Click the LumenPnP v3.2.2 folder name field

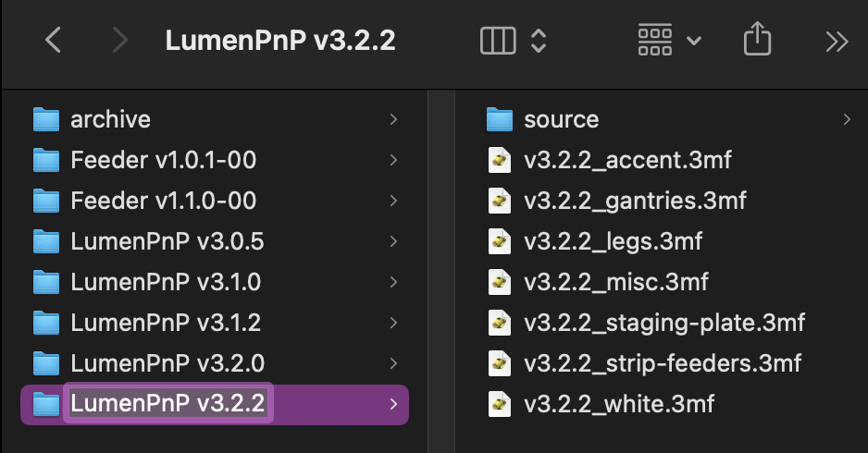pos(167,404)
